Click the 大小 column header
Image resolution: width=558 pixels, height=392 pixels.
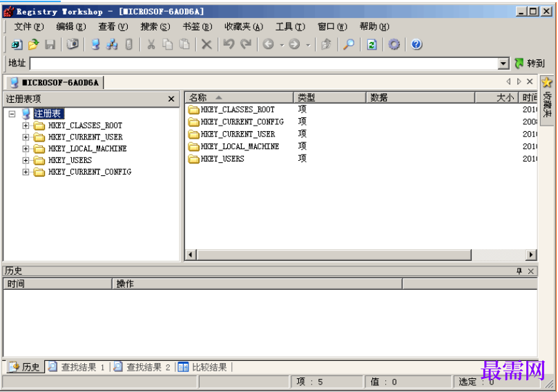[x=497, y=97]
